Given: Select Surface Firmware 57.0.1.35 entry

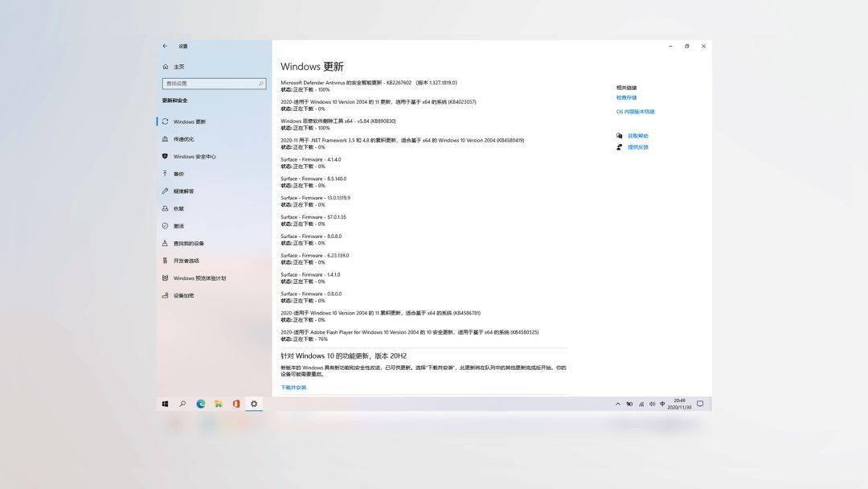Looking at the screenshot, I should [x=313, y=220].
